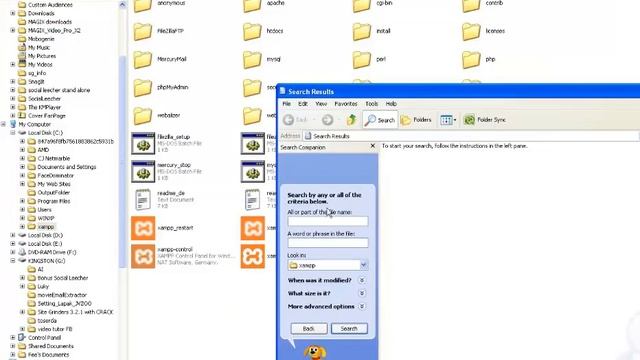Open the Look in dropdown
640x360 pixels.
click(363, 265)
